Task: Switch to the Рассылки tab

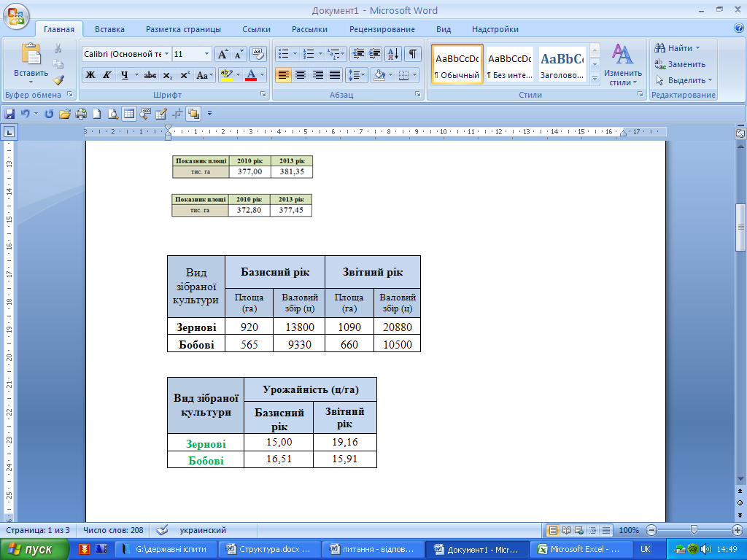Action: [309, 29]
